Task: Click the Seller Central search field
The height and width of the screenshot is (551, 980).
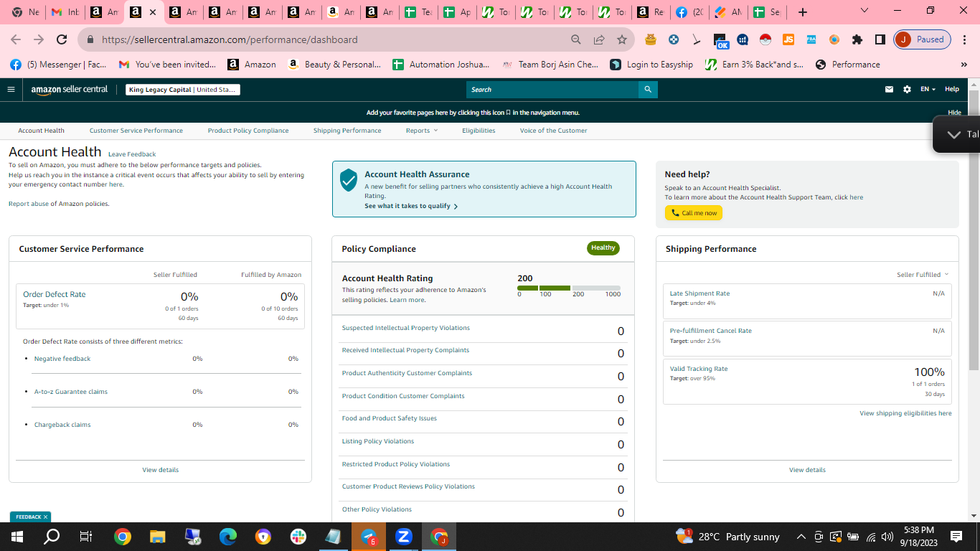Action: click(x=552, y=90)
